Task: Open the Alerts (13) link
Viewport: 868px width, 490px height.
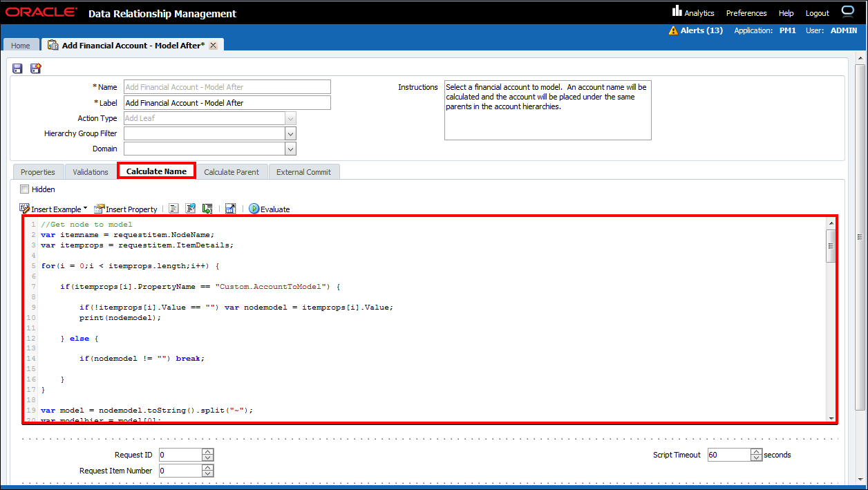Action: tap(701, 30)
